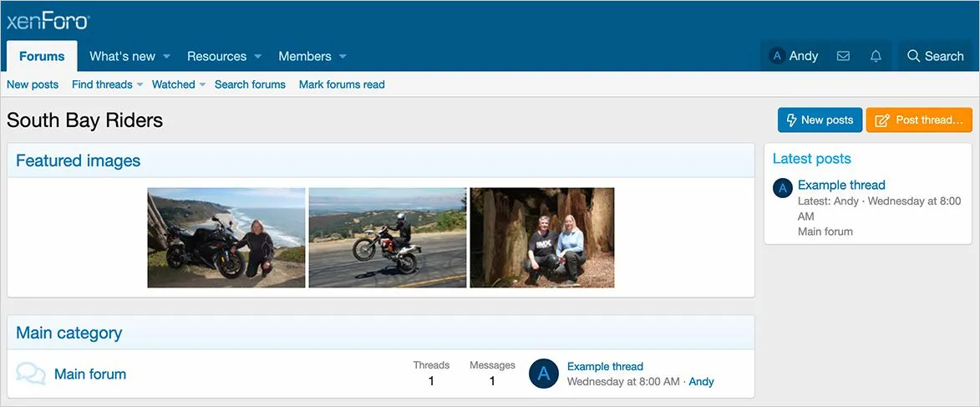The height and width of the screenshot is (407, 980).
Task: Click the xenForo logo
Action: (x=48, y=22)
